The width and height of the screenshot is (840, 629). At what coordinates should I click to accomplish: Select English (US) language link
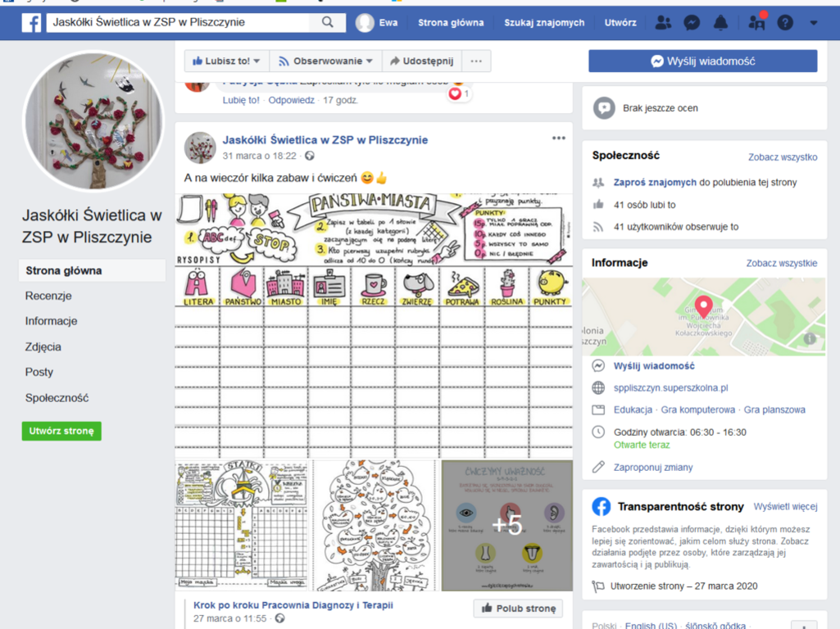[651, 625]
